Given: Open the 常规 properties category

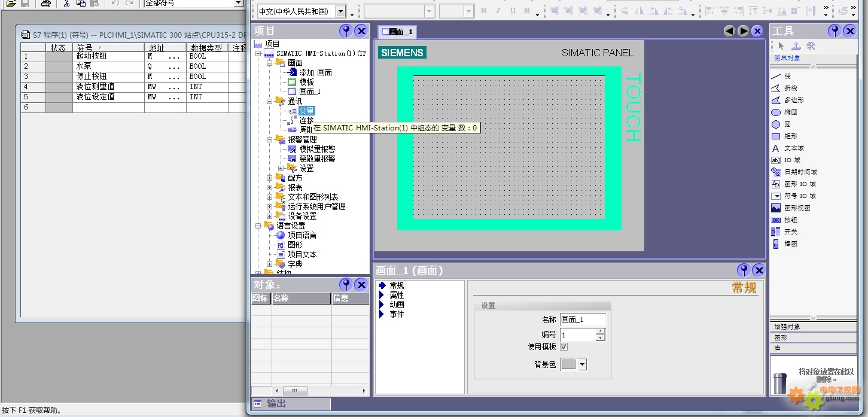Looking at the screenshot, I should pyautogui.click(x=397, y=285).
